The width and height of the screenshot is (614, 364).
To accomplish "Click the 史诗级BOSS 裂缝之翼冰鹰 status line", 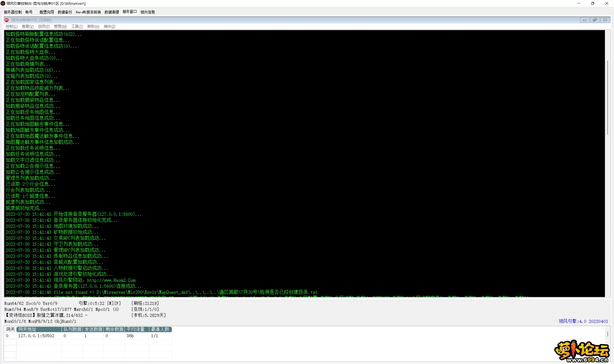I will [x=46, y=315].
